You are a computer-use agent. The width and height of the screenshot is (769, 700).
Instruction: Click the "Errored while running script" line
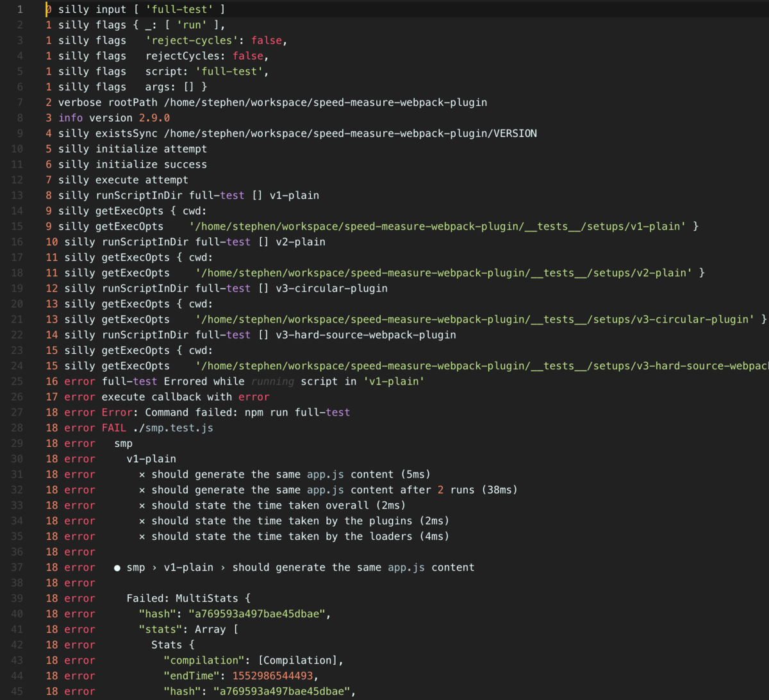click(x=235, y=381)
